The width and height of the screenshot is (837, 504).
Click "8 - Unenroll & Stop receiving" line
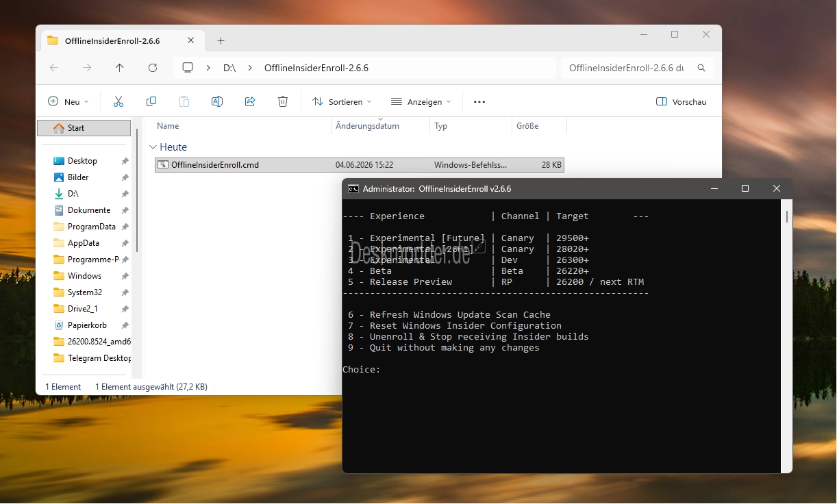click(469, 337)
